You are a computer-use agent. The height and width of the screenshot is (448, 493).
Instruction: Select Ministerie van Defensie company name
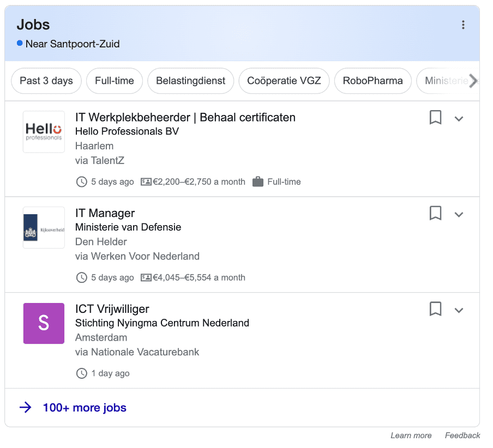128,227
